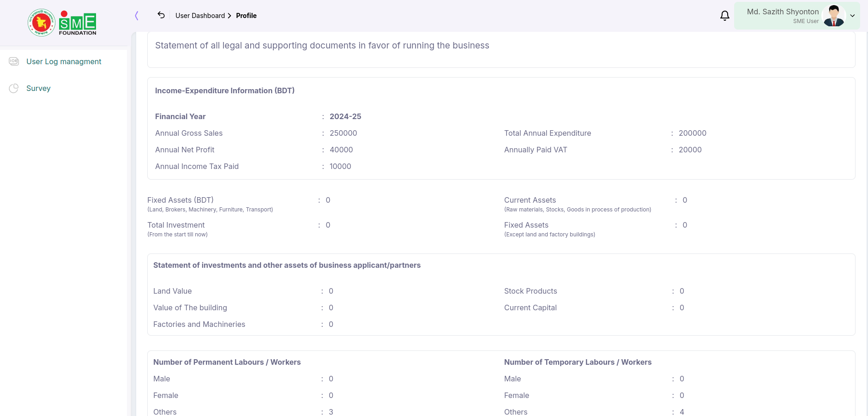
Task: Click the Land Value label
Action: 172,291
